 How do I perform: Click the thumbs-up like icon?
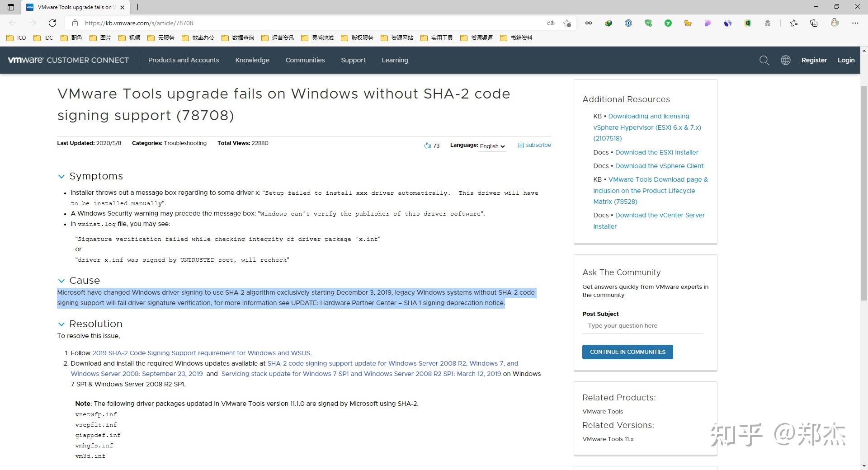point(427,146)
